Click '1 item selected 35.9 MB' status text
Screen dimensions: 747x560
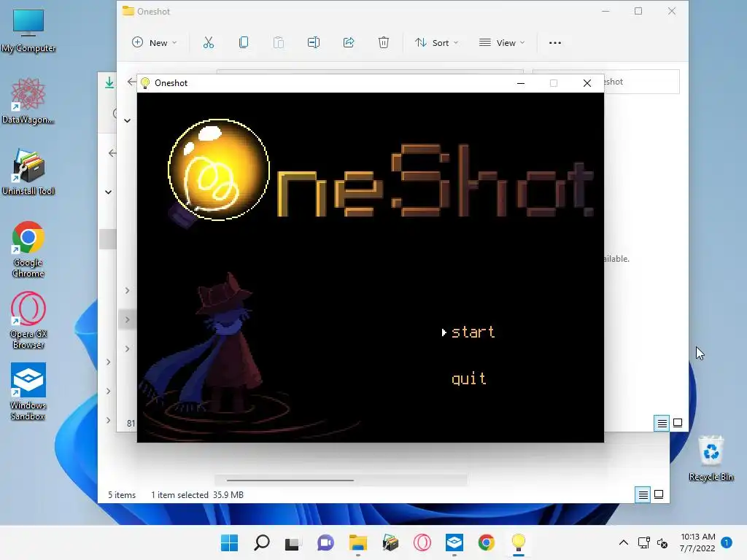197,495
